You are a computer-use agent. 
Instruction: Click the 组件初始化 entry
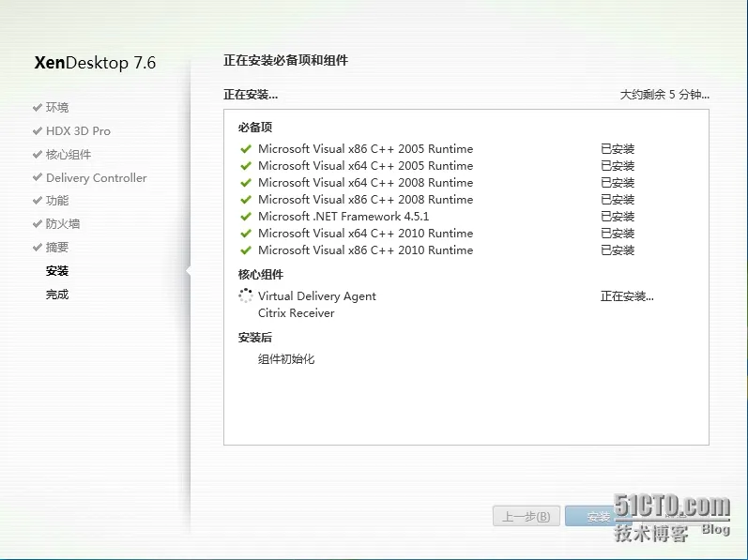286,359
